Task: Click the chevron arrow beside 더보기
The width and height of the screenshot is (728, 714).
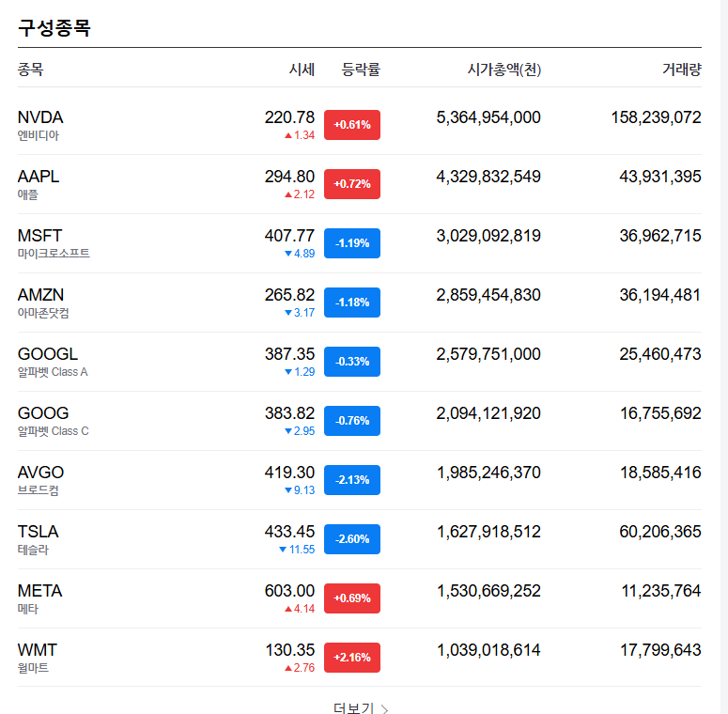Action: (x=384, y=709)
